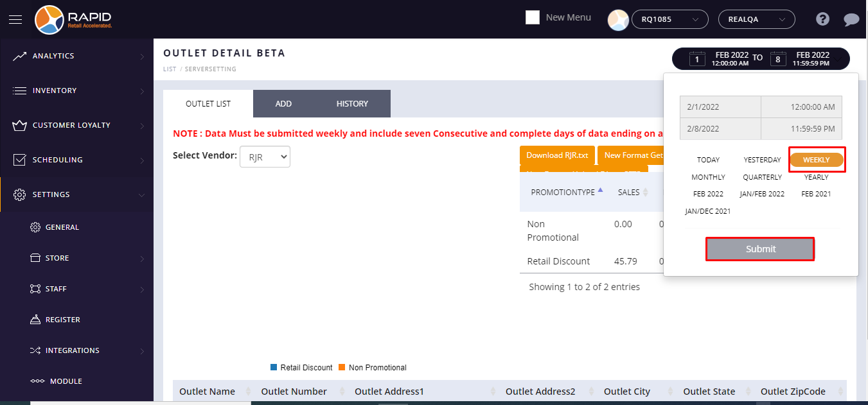This screenshot has height=405, width=868.
Task: Switch to the ADD tab
Action: pos(283,104)
